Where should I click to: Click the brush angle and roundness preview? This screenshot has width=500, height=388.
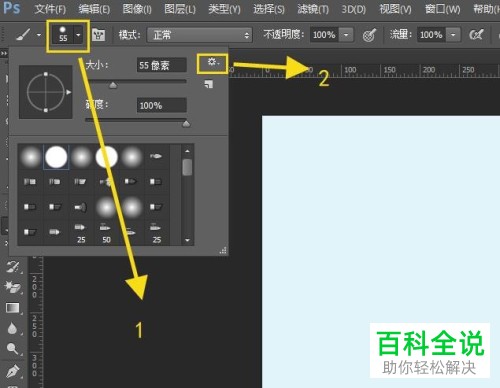[x=46, y=92]
